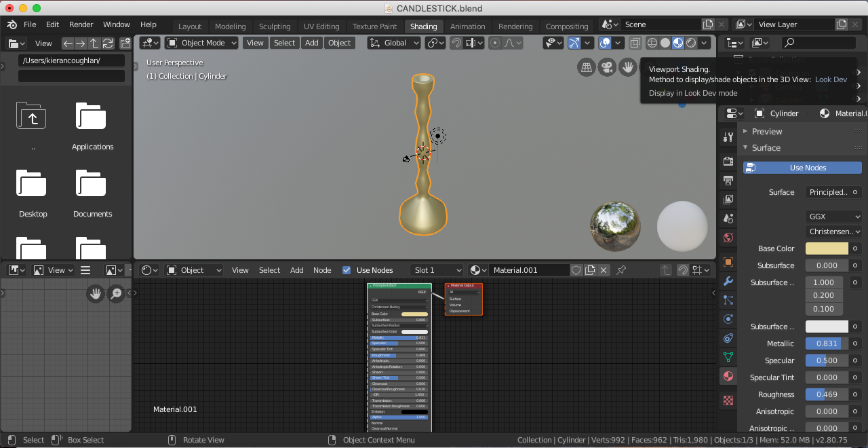Open the Add menu in node editor
The width and height of the screenshot is (868, 448).
[297, 270]
